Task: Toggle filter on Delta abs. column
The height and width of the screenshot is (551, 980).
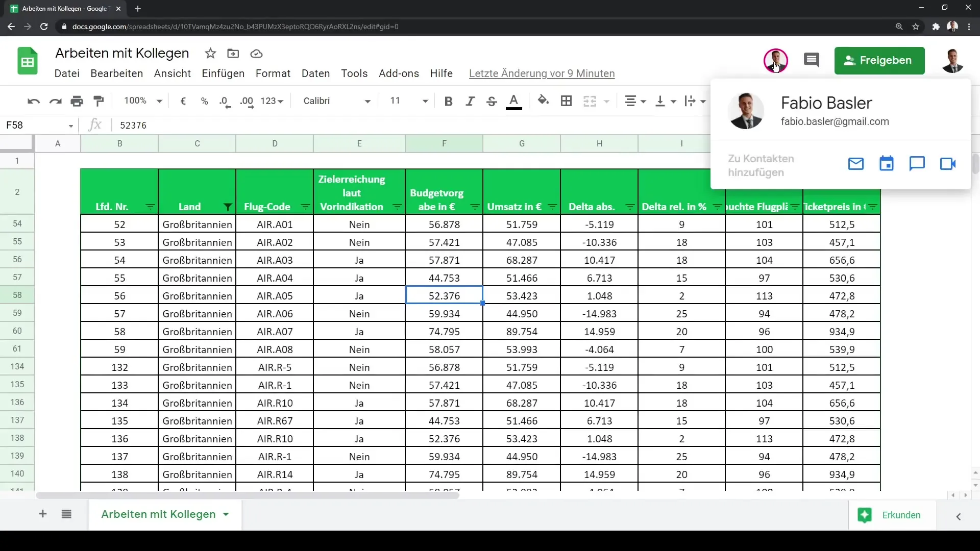Action: pos(630,207)
